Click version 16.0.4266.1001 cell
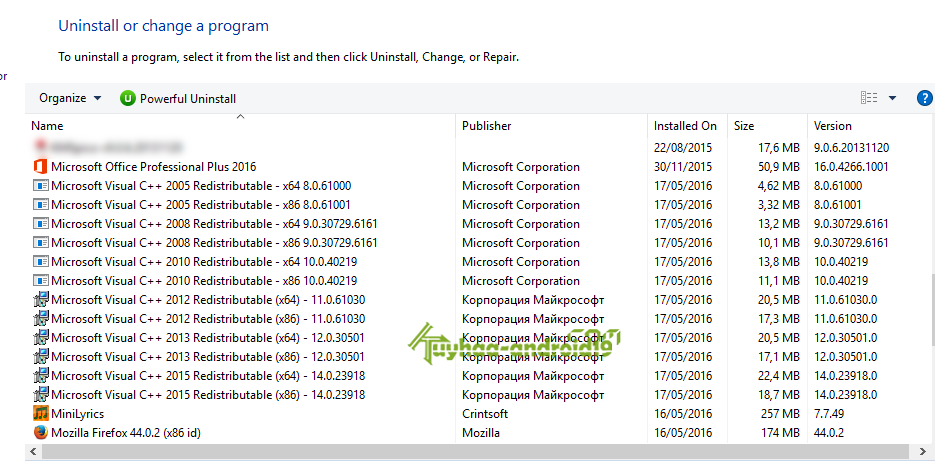 click(851, 167)
